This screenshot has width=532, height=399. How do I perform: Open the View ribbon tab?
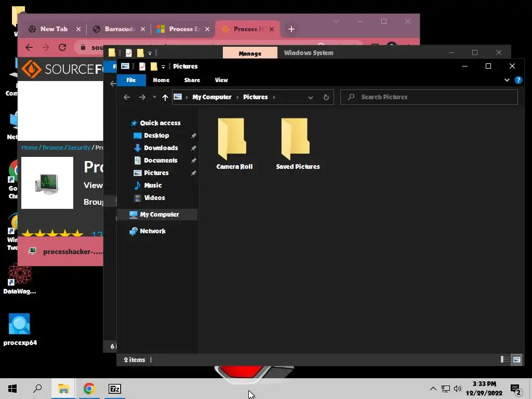coord(221,80)
